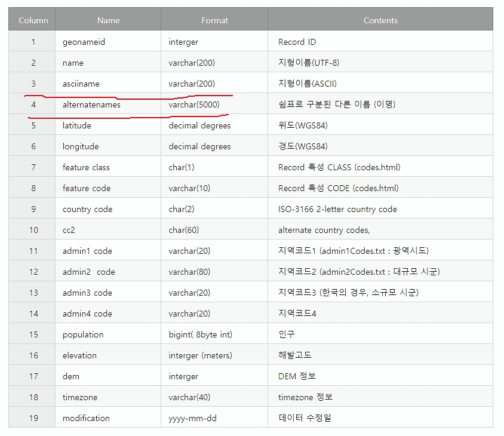The image size is (504, 436).
Task: Select the cc2 name cell
Action: 70,230
